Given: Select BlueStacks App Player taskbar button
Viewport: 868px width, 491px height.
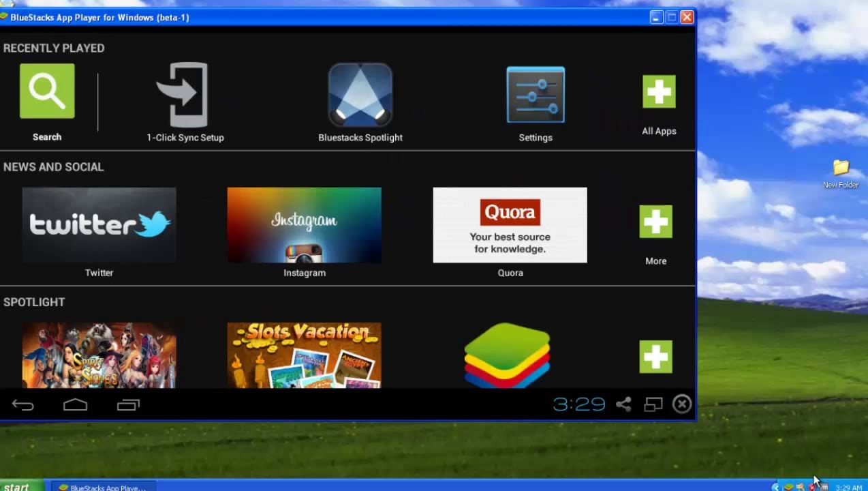Looking at the screenshot, I should pos(103,487).
